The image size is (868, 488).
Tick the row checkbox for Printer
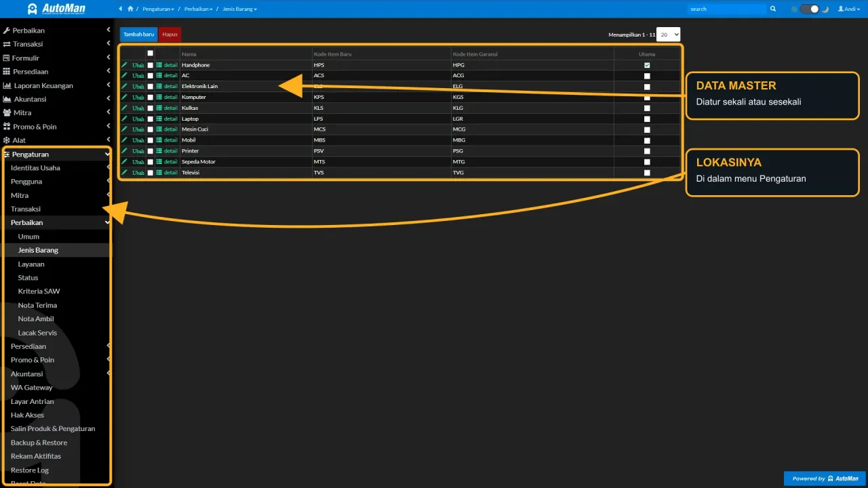151,151
